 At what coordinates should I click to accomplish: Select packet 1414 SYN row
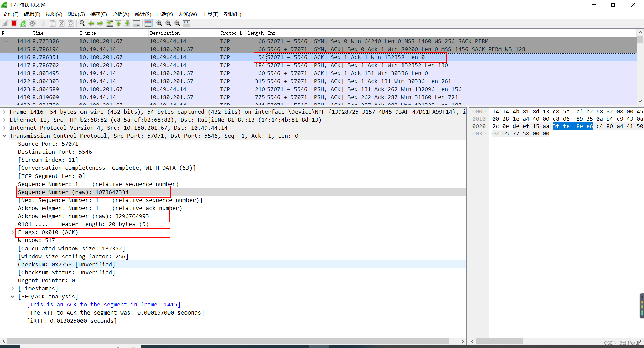click(x=318, y=41)
